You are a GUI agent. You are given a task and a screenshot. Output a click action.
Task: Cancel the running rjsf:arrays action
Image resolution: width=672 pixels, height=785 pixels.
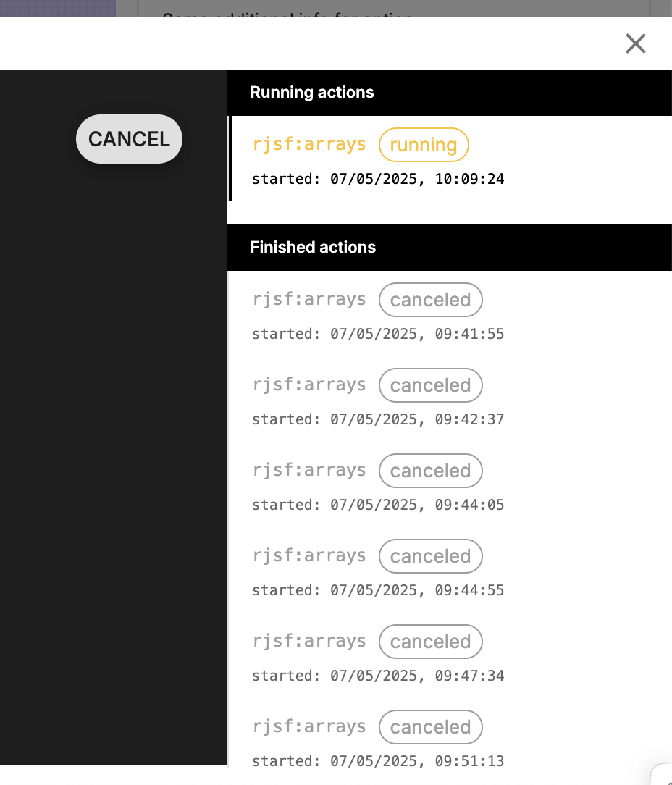click(x=129, y=139)
